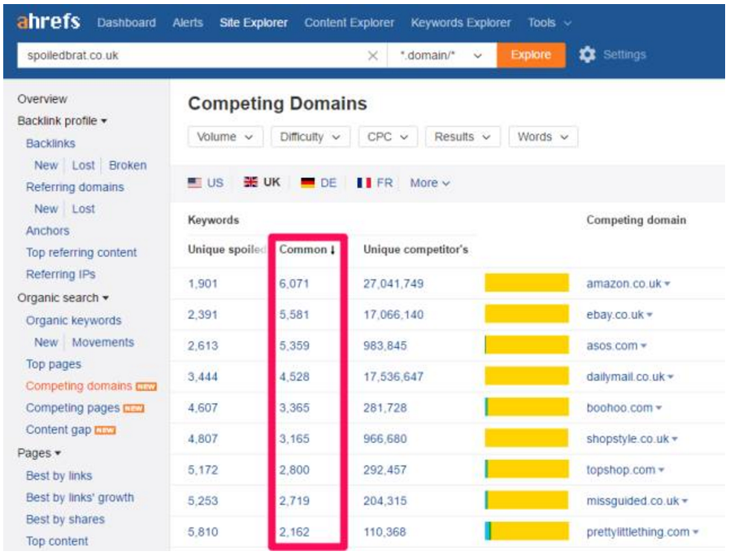Open Top content report
Screen dimensions: 730x560
57,541
